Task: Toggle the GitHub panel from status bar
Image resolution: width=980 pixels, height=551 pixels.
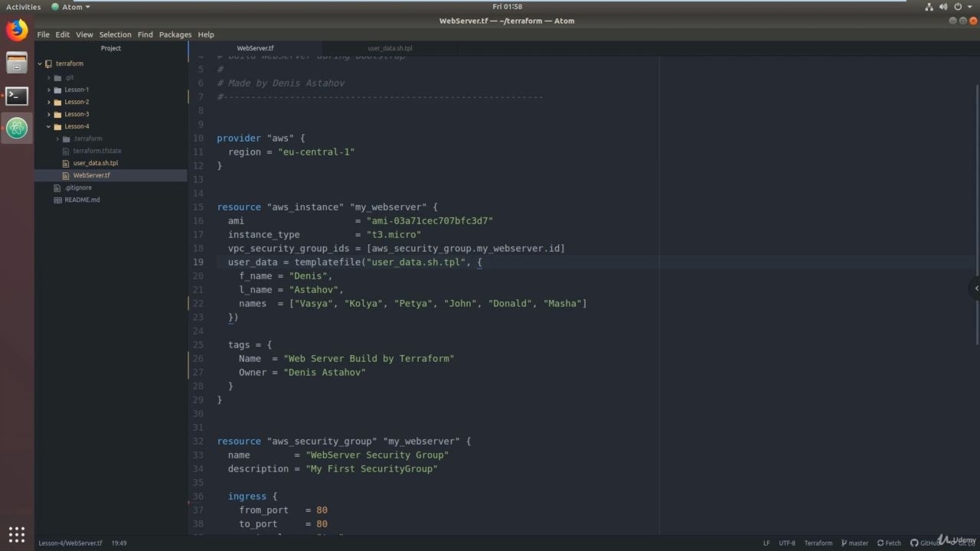Action: tap(925, 543)
